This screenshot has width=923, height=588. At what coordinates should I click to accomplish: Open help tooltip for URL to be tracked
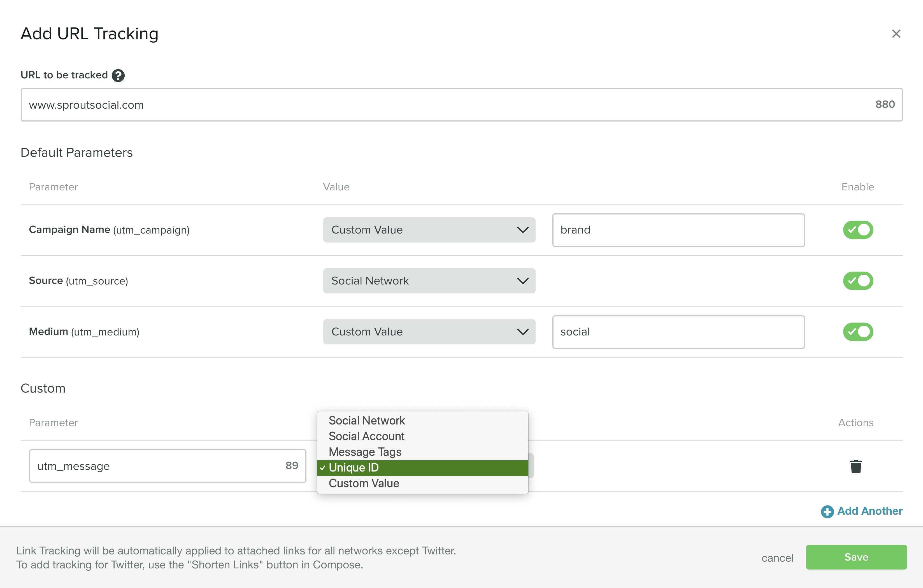tap(118, 76)
